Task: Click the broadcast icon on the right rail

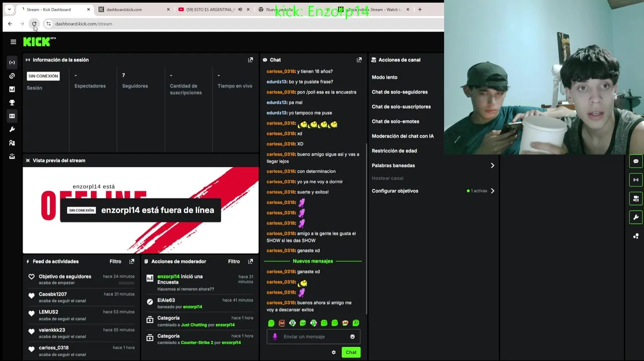Action: click(x=636, y=179)
